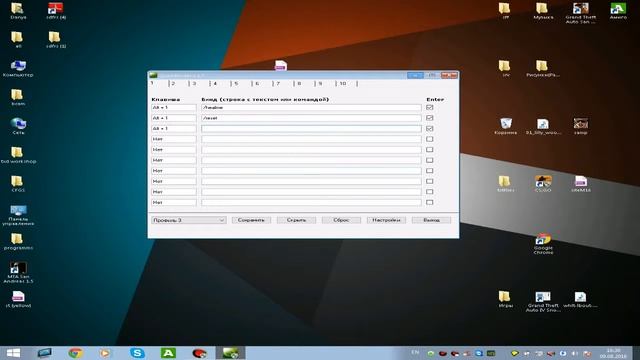This screenshot has height=360, width=640.
Task: Open the Компьютер desktop icon
Action: (x=18, y=69)
